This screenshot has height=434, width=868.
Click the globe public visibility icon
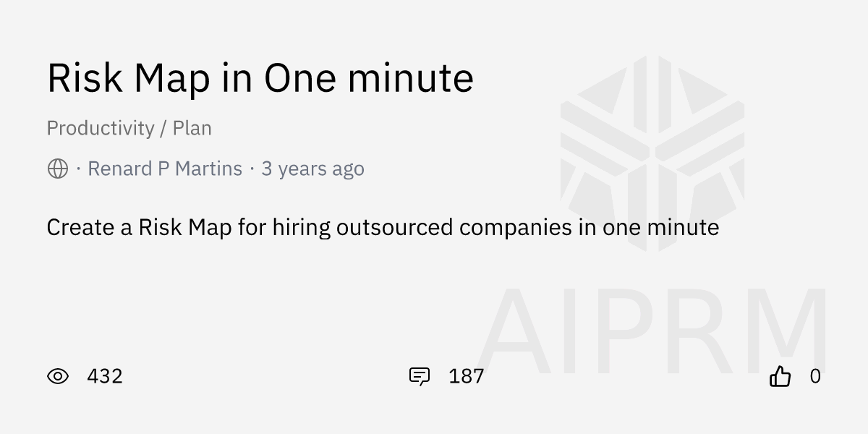pos(58,169)
